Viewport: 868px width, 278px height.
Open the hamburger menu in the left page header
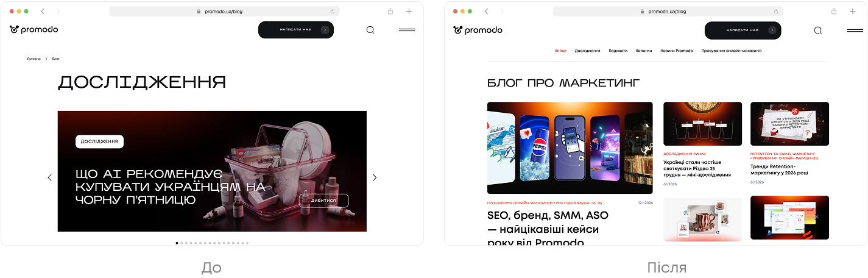click(x=407, y=30)
